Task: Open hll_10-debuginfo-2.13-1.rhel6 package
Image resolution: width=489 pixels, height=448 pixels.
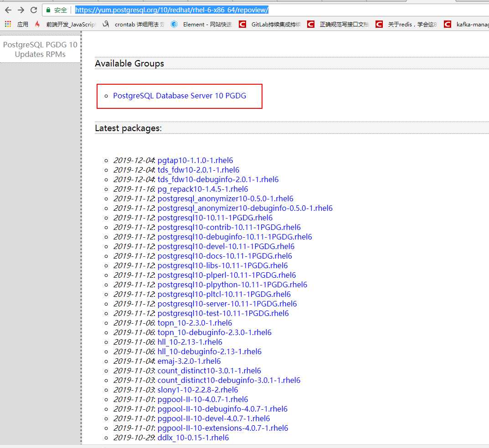Action: coord(210,352)
